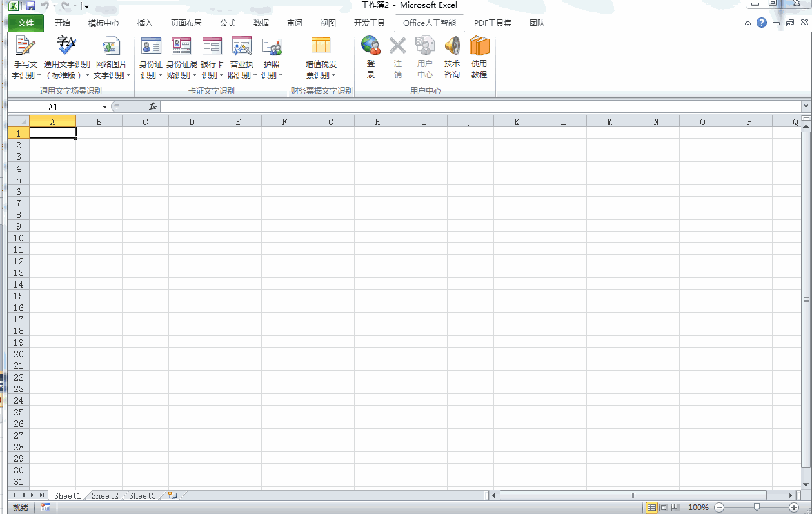
Task: Click the 登录 login globe icon
Action: pyautogui.click(x=371, y=46)
